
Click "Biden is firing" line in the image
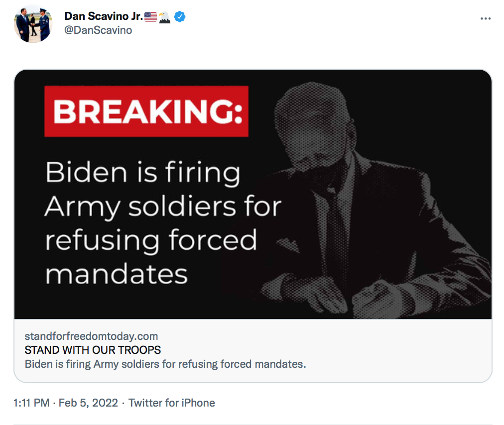(143, 173)
